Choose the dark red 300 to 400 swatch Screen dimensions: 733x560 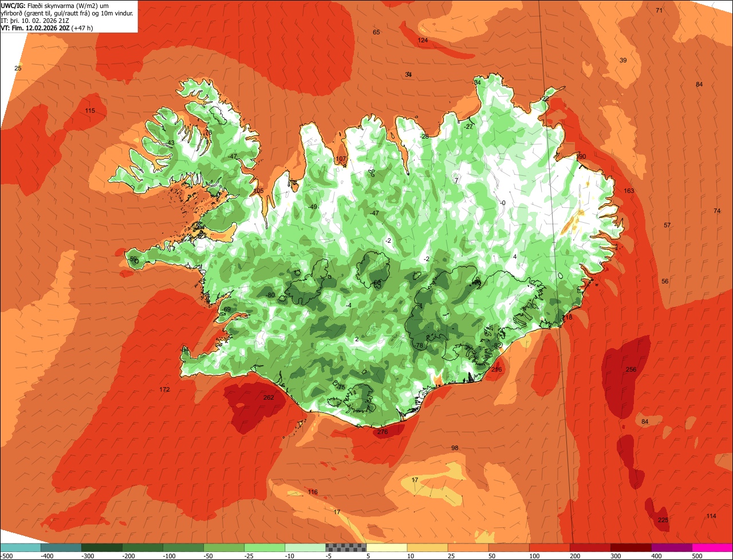630,547
